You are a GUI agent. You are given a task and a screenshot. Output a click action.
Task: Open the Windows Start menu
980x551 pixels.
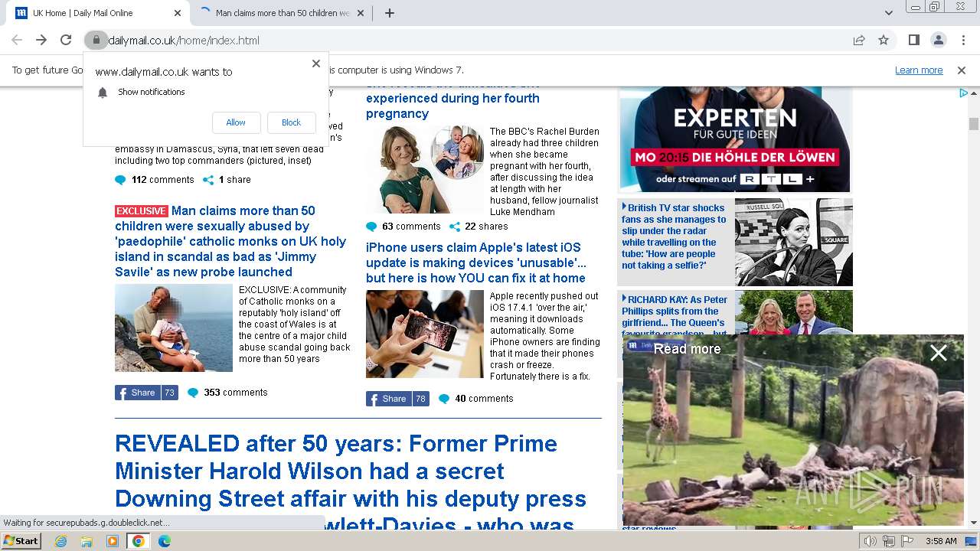[21, 541]
